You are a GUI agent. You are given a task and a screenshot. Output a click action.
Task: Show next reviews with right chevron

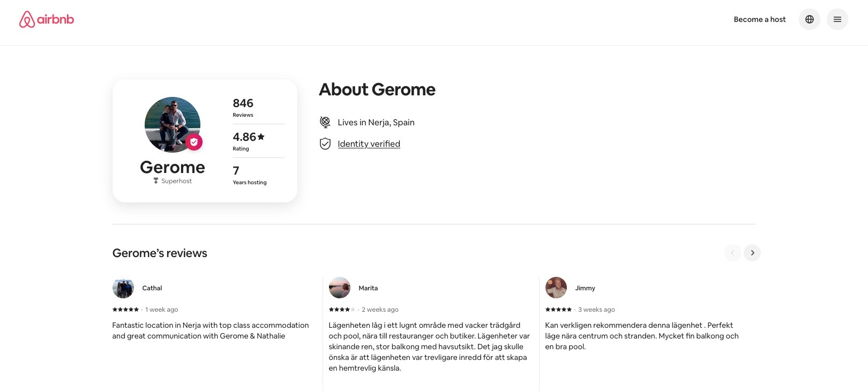[752, 253]
